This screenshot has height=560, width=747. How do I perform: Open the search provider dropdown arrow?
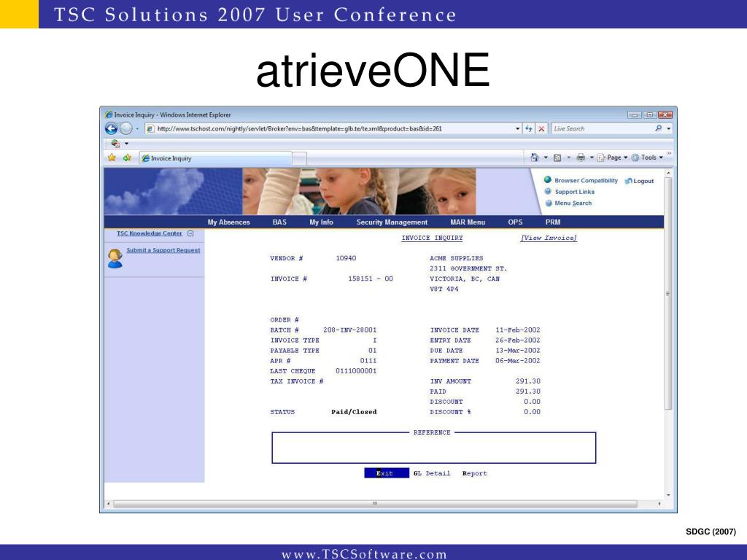pyautogui.click(x=668, y=128)
